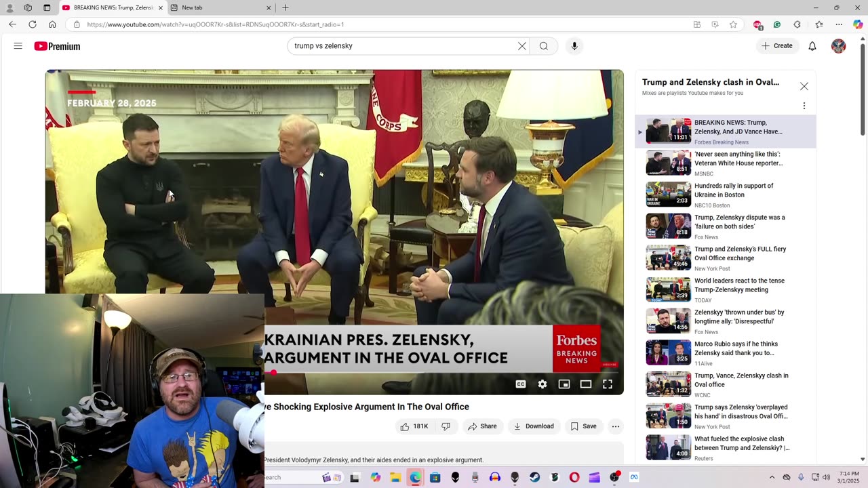Open 11Alive Marco Rubio video
This screenshot has width=868, height=488.
[x=726, y=353]
